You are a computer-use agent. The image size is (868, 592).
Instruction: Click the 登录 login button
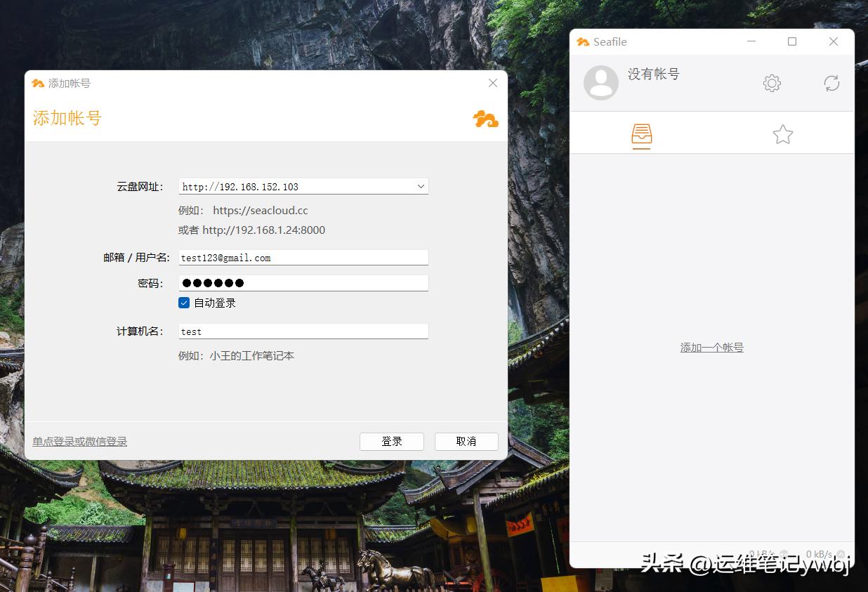click(391, 441)
